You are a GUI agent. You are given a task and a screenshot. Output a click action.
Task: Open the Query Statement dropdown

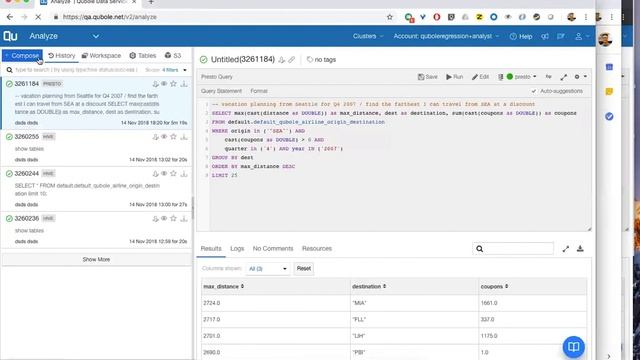pyautogui.click(x=221, y=91)
